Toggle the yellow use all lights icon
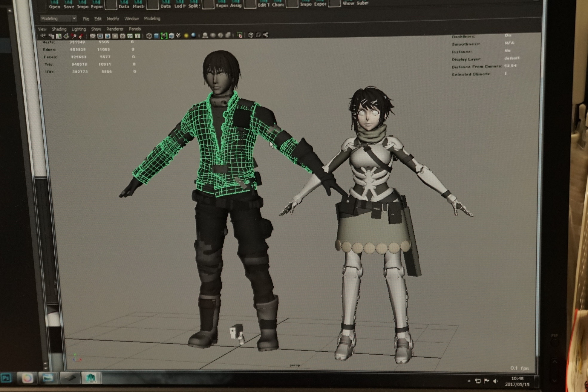 pos(186,36)
